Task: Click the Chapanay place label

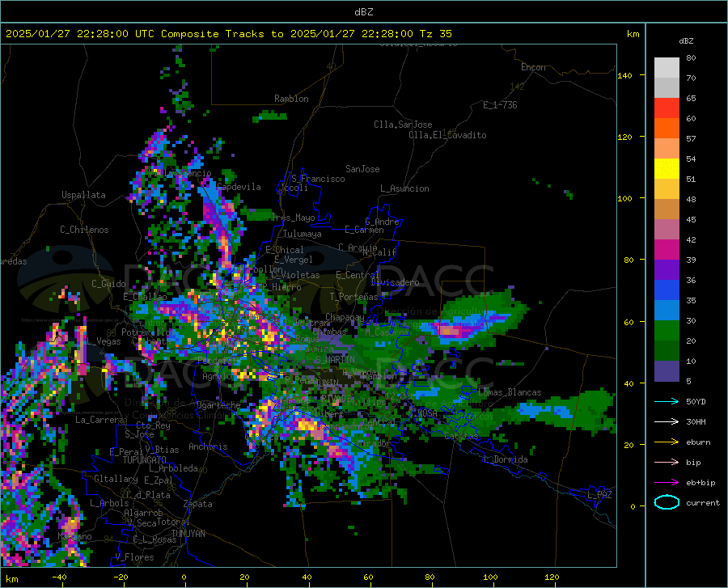Action: 345,316
